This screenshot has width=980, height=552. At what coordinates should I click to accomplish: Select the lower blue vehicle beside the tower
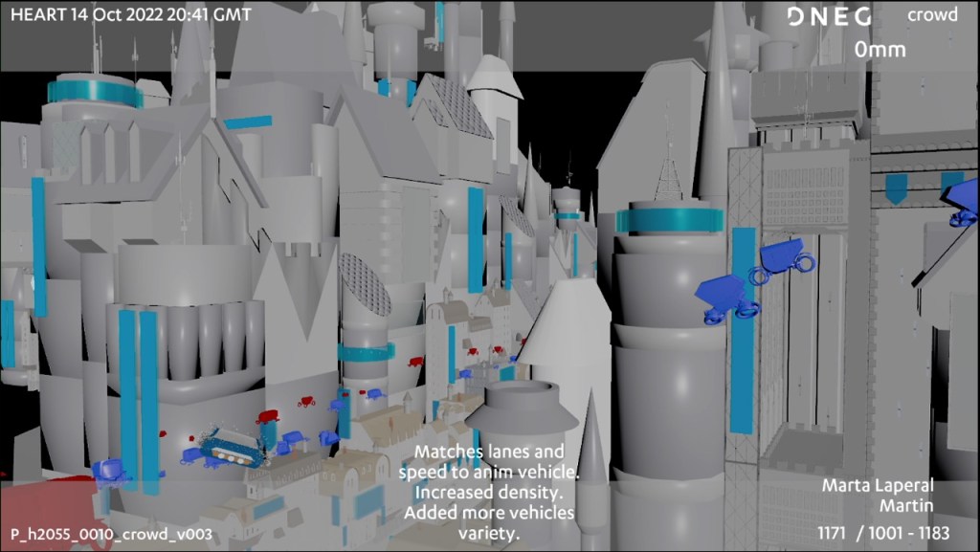pos(724,298)
